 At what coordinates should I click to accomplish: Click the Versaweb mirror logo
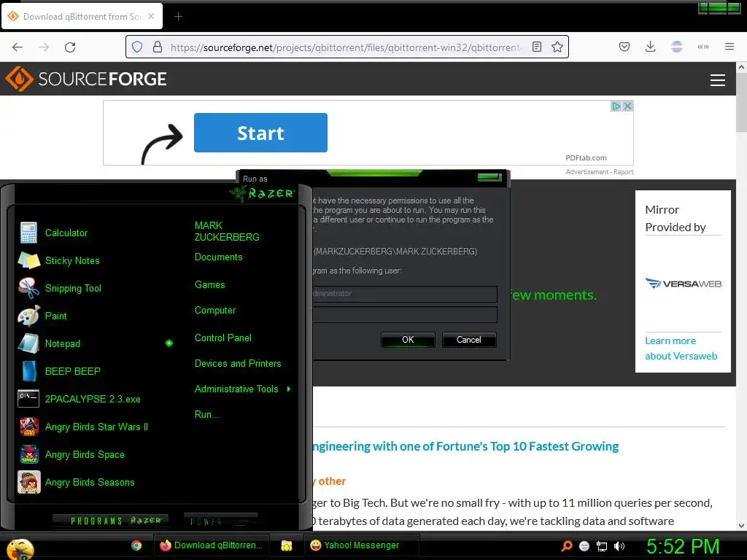click(x=683, y=284)
